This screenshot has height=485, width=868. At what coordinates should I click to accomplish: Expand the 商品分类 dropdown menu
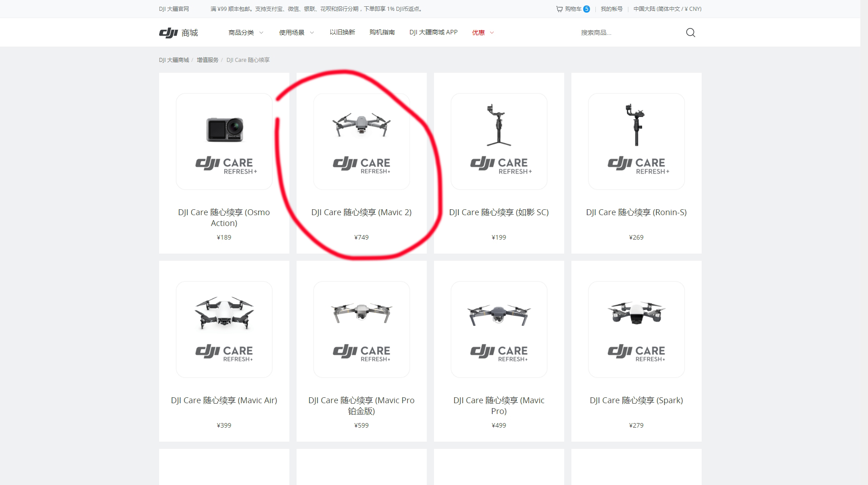[x=246, y=33]
